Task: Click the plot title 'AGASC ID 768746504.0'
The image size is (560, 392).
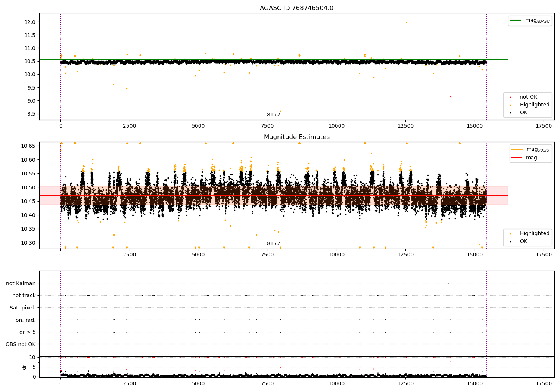Action: pyautogui.click(x=296, y=8)
